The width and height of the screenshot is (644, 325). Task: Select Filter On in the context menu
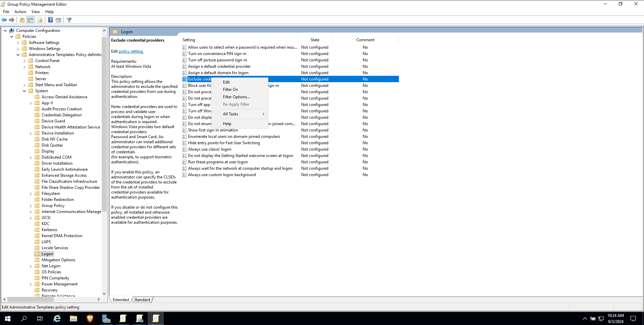230,89
